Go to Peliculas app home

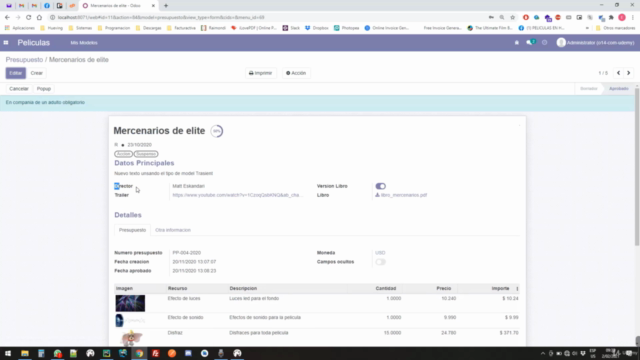tap(33, 43)
